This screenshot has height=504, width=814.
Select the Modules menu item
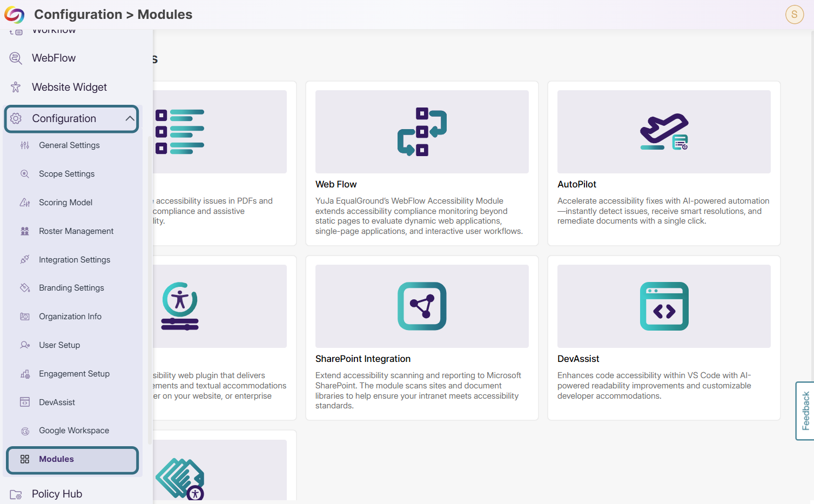(x=72, y=460)
